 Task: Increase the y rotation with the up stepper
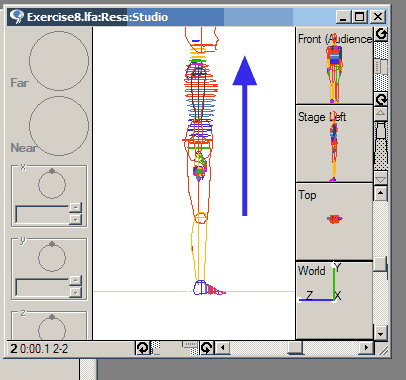[x=76, y=281]
